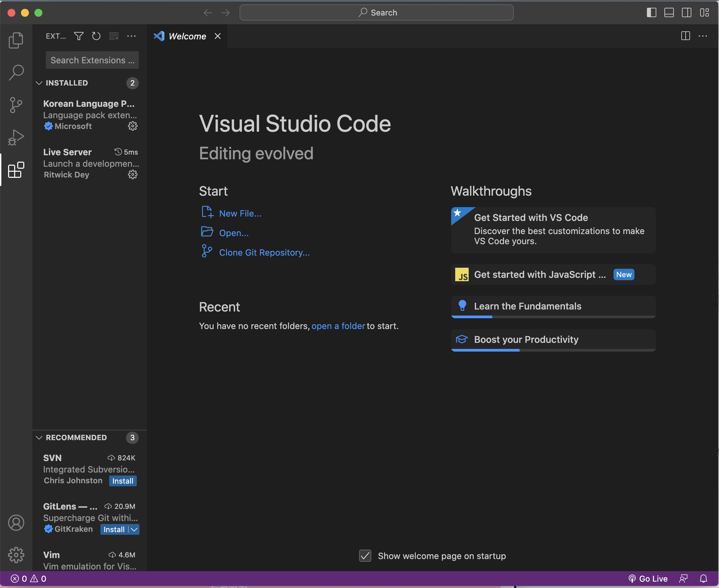This screenshot has height=588, width=719.
Task: Toggle the secondary side bar layout icon
Action: click(686, 12)
